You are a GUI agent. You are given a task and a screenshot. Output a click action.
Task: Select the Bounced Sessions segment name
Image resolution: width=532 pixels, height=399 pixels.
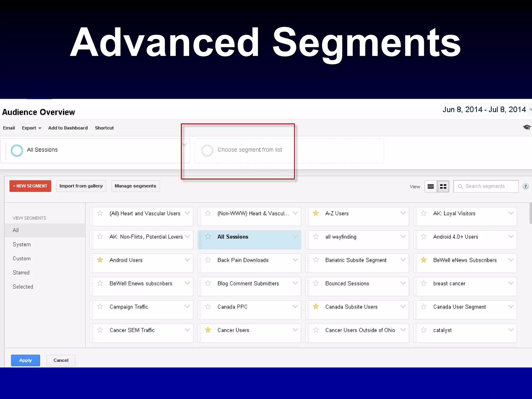(347, 283)
